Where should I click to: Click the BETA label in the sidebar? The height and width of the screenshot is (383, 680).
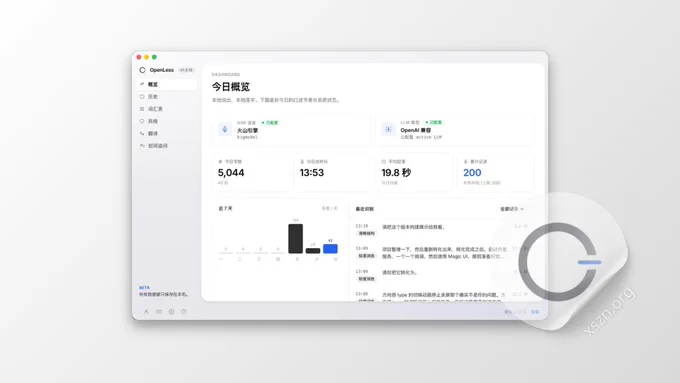(x=144, y=288)
